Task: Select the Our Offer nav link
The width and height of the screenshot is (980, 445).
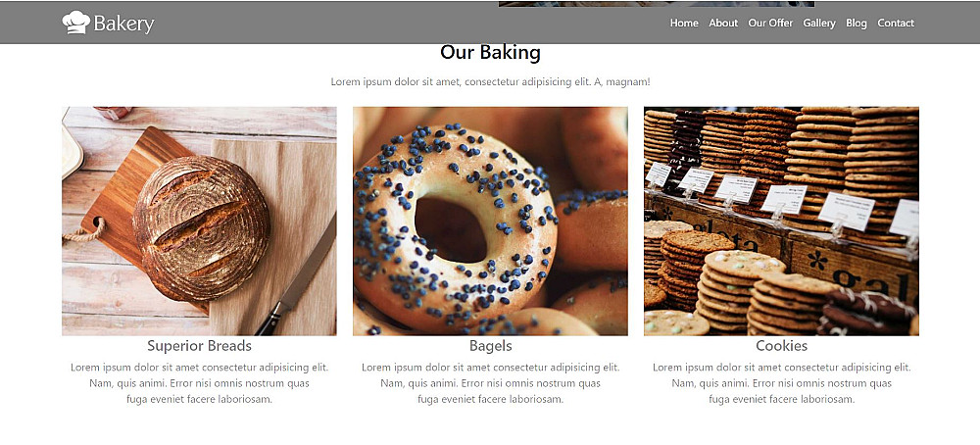Action: click(770, 24)
